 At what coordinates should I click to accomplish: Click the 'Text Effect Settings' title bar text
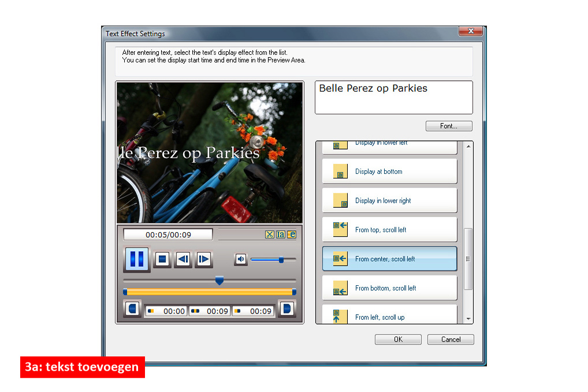coord(135,33)
